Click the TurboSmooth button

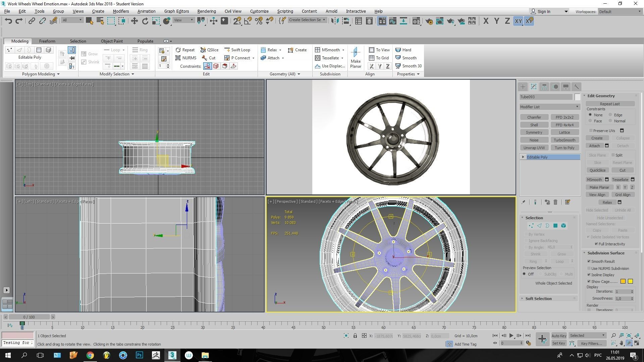click(x=565, y=140)
